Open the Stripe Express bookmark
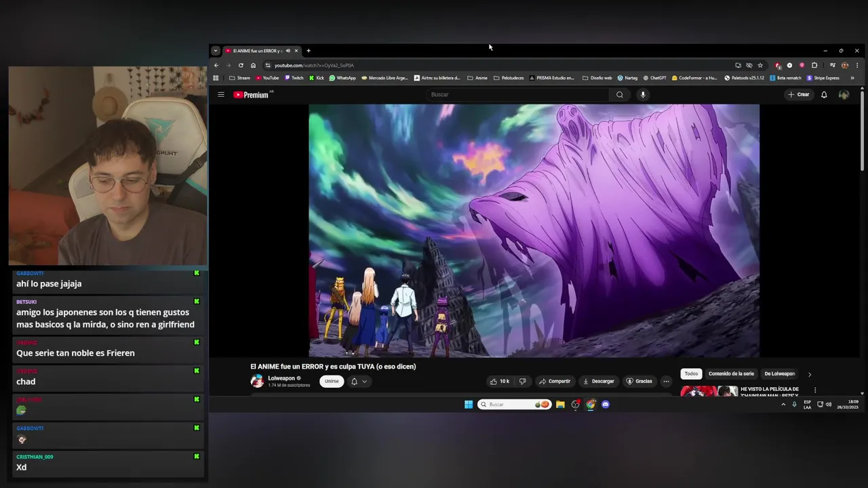The width and height of the screenshot is (868, 488). click(823, 78)
